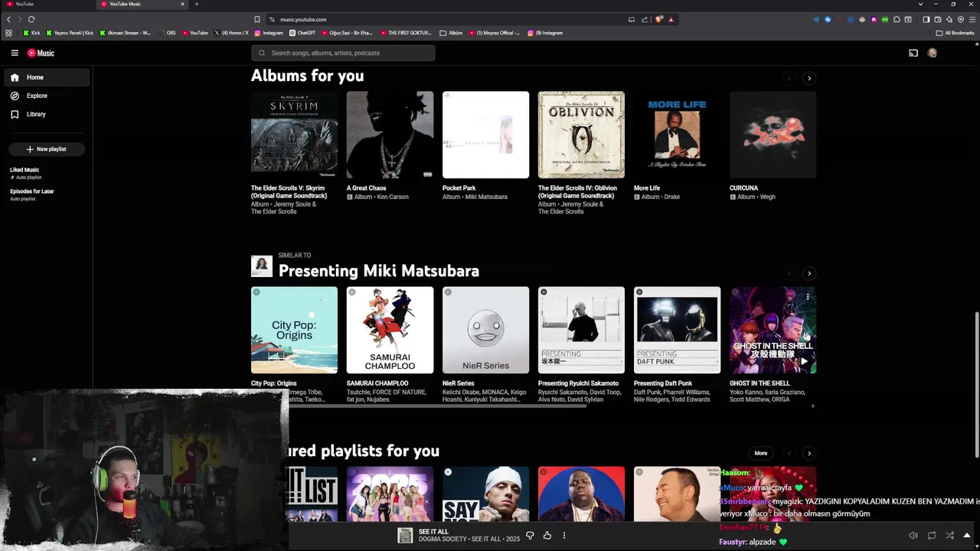Click the New playlist plus button
The image size is (980, 551).
[47, 149]
